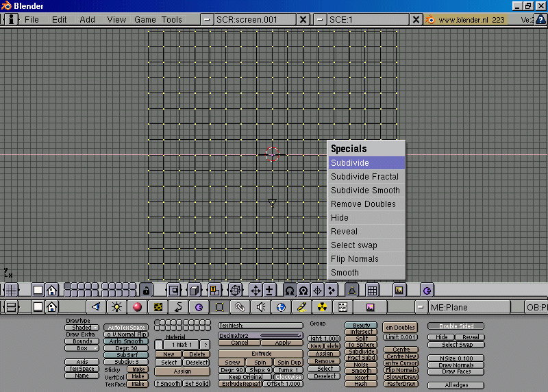
Task: Open Material buttons (red sphere icon)
Action: [x=138, y=307]
